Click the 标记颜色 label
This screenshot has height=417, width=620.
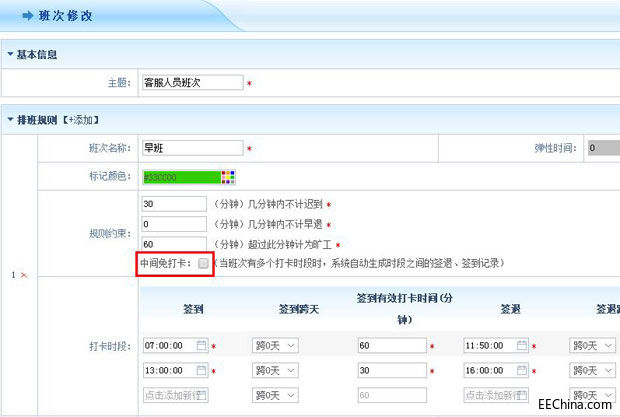click(x=110, y=176)
